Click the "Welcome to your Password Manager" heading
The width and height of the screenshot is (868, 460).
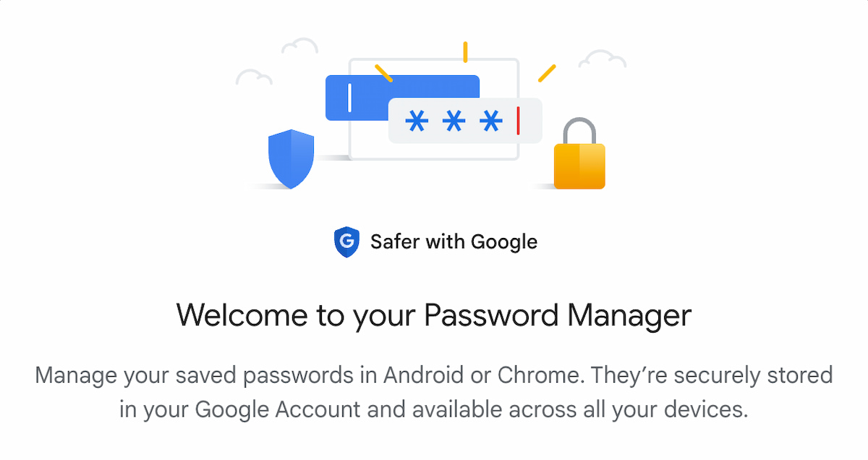(x=434, y=315)
